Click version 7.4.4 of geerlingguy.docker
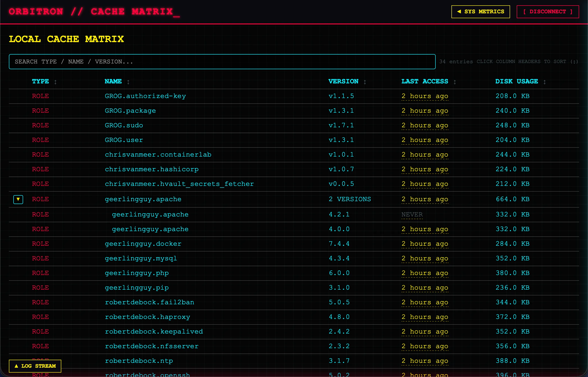Screen dimensions: 588x377 (339, 243)
